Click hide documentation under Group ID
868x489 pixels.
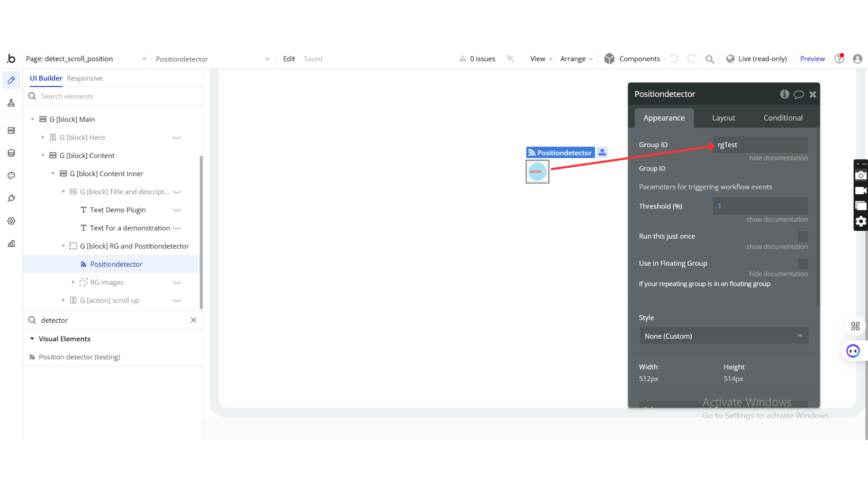point(779,158)
